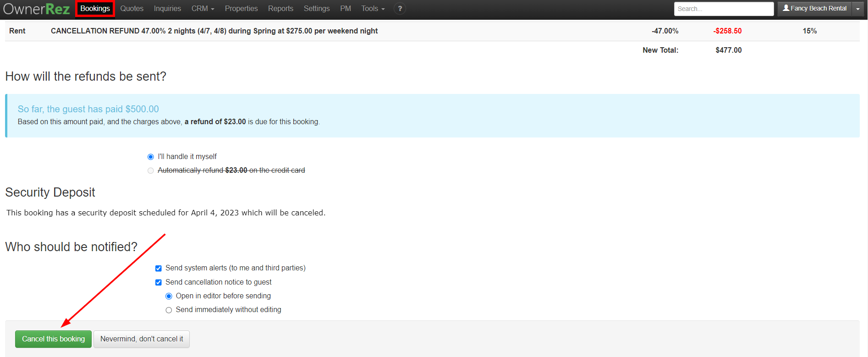Open the Inquiries menu item
The height and width of the screenshot is (357, 868).
click(x=167, y=8)
